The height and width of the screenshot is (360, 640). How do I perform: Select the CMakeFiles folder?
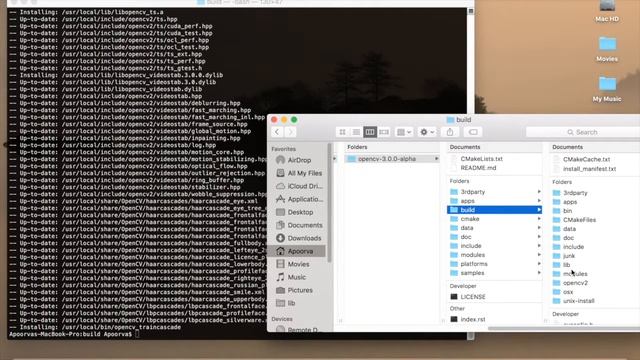pyautogui.click(x=579, y=220)
